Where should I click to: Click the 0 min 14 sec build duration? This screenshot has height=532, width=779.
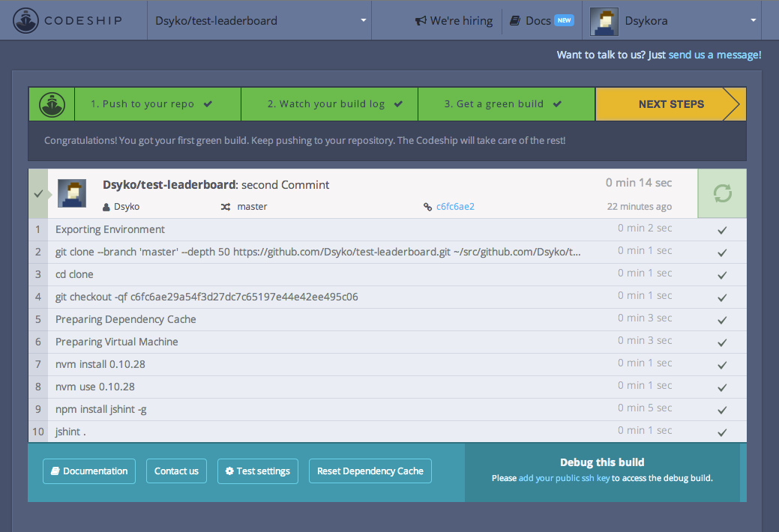[x=638, y=183]
